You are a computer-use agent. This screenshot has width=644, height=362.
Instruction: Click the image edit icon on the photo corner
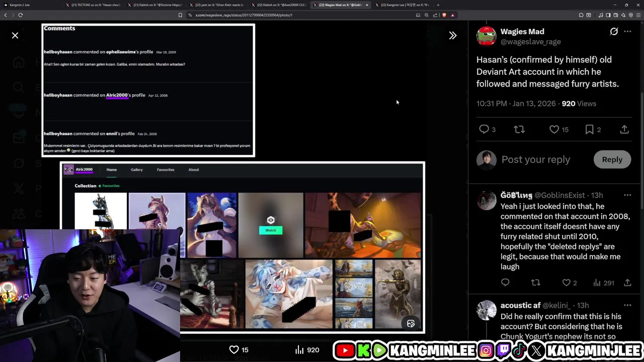(x=411, y=324)
